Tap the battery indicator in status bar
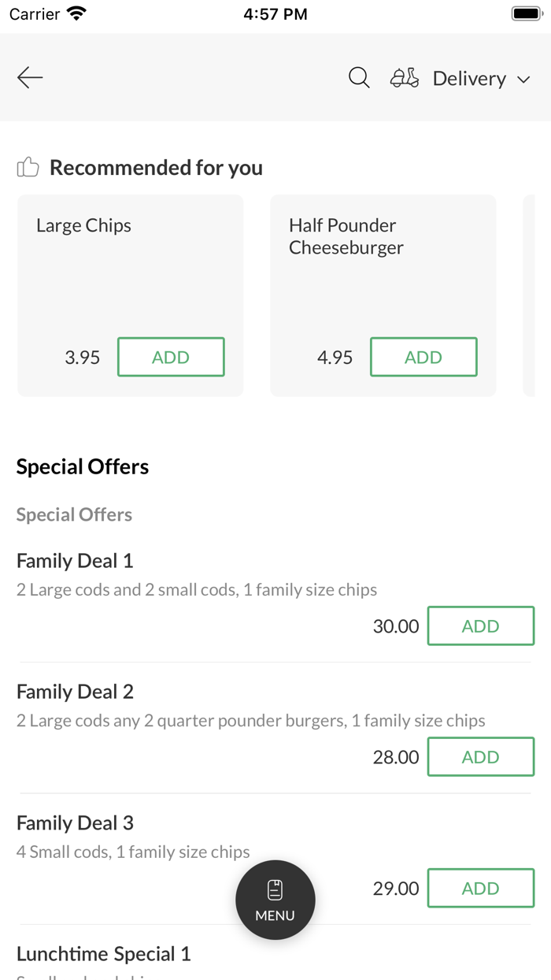The height and width of the screenshot is (980, 551). tap(526, 13)
